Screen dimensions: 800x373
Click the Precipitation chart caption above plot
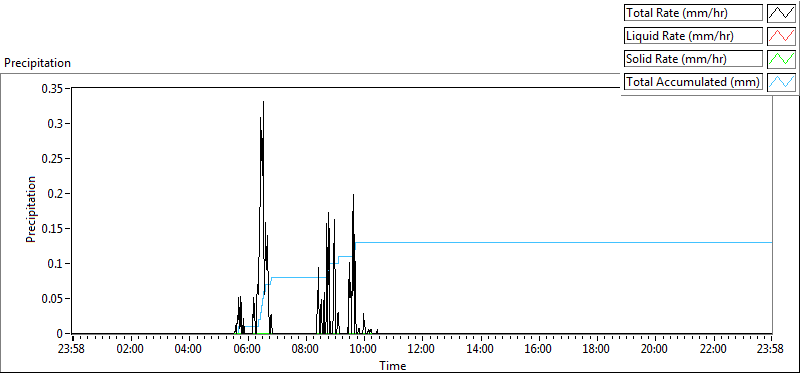pyautogui.click(x=37, y=63)
